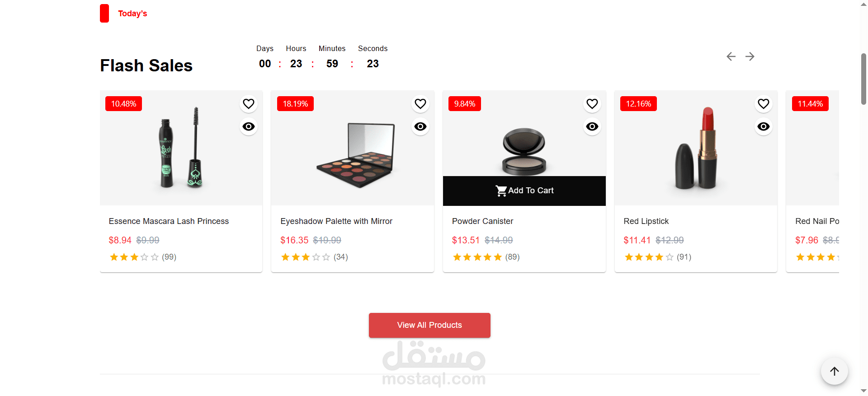Add Essence Mascara to wishlist heart

tap(249, 104)
